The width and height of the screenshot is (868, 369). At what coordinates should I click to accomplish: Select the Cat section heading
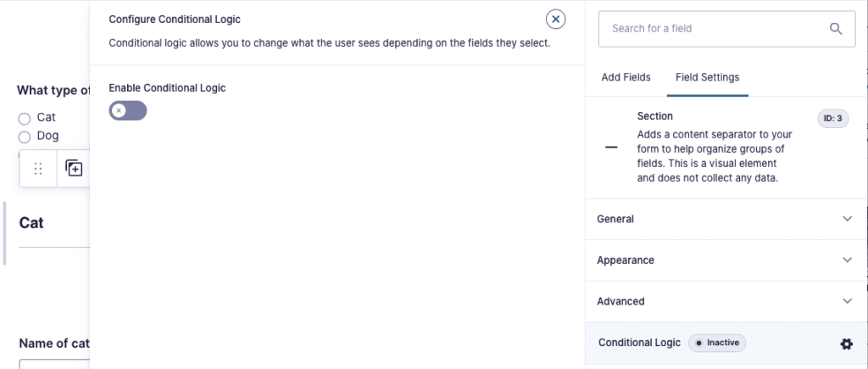(x=31, y=223)
